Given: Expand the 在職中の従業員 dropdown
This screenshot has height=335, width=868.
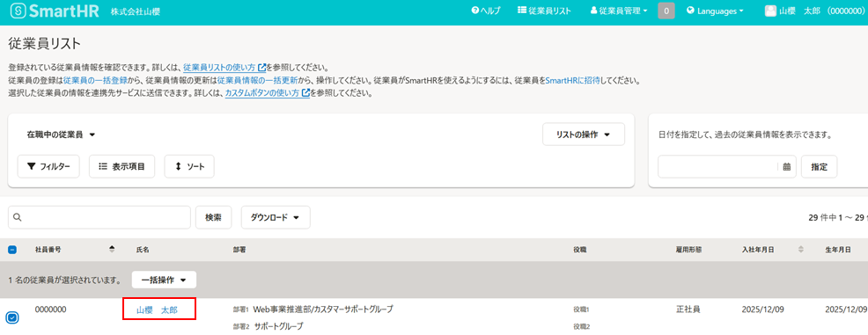Looking at the screenshot, I should [62, 135].
